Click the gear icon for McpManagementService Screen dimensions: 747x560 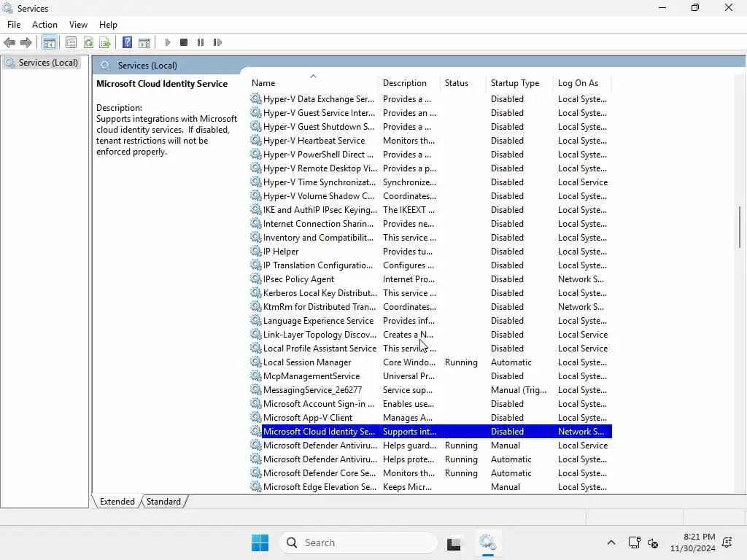(256, 376)
